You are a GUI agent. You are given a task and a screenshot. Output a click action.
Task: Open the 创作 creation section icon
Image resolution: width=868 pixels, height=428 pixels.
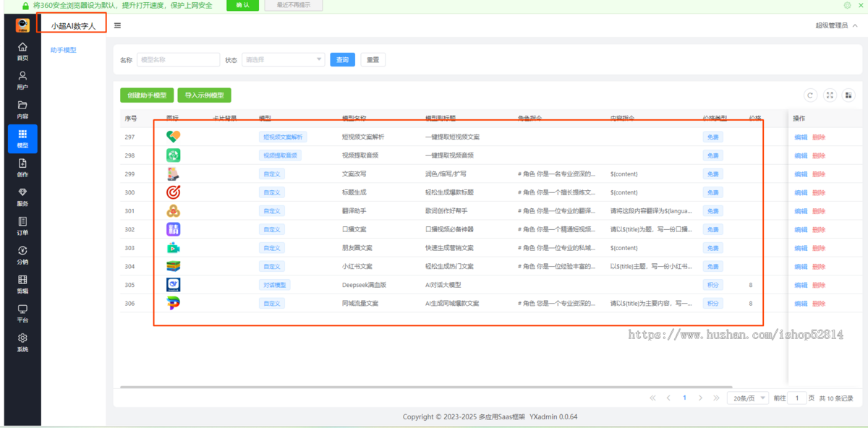coord(22,168)
